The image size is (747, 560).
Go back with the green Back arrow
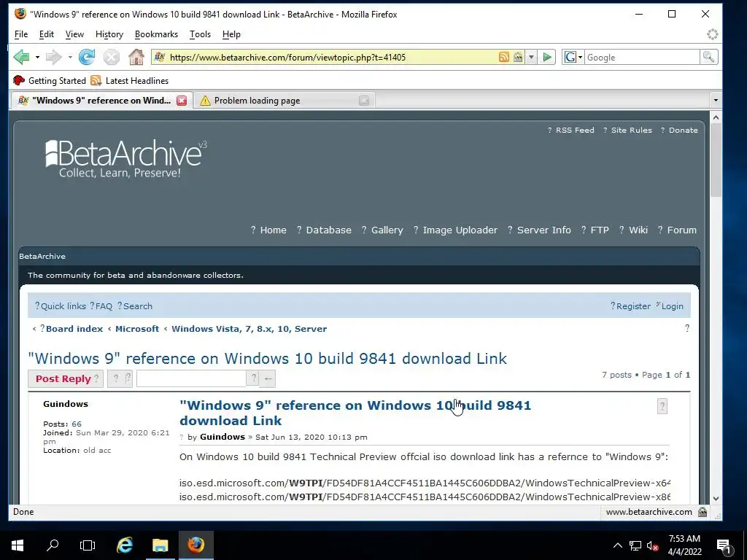pyautogui.click(x=21, y=57)
